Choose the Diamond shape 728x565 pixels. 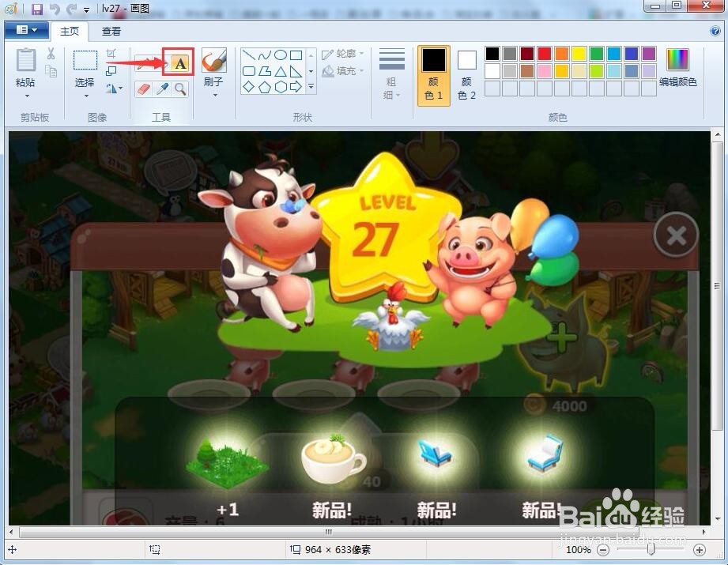click(249, 87)
